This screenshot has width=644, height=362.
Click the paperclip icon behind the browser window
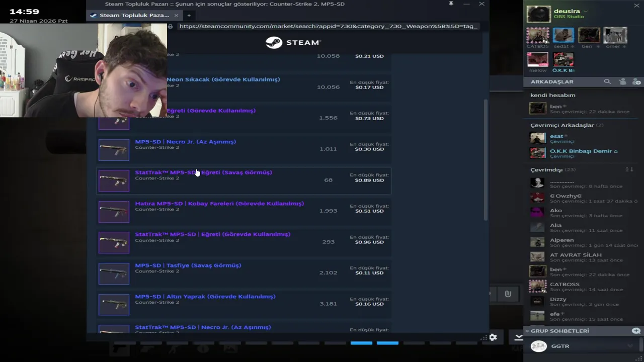pos(508,294)
